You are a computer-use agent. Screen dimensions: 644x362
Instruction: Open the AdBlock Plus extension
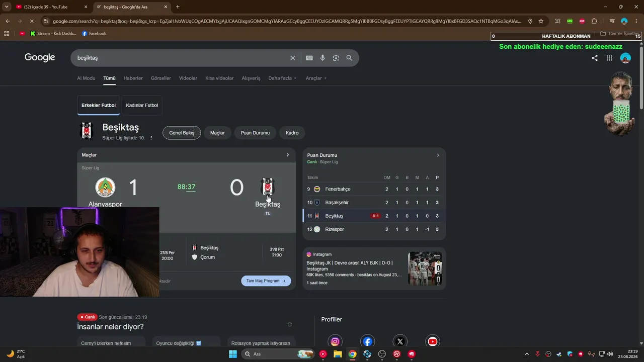582,21
